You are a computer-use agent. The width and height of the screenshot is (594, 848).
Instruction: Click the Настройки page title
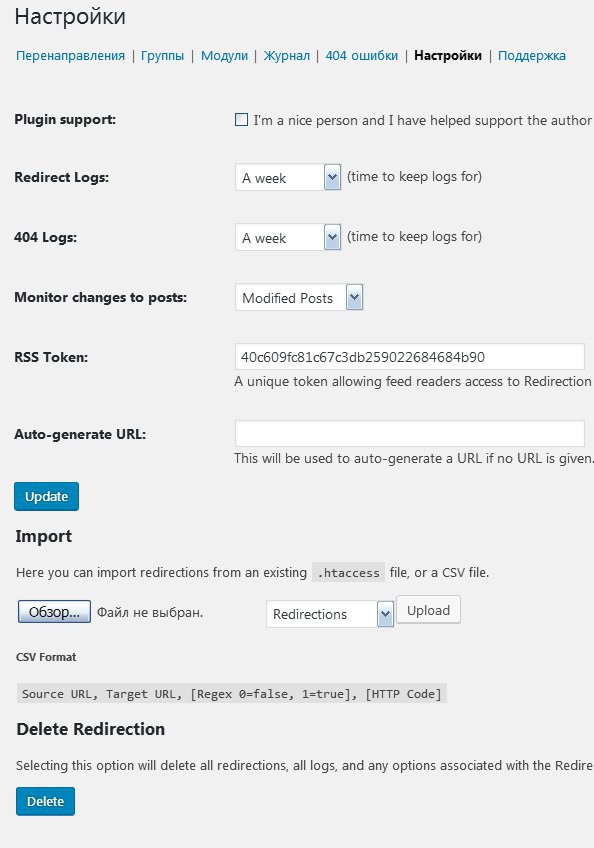(70, 17)
